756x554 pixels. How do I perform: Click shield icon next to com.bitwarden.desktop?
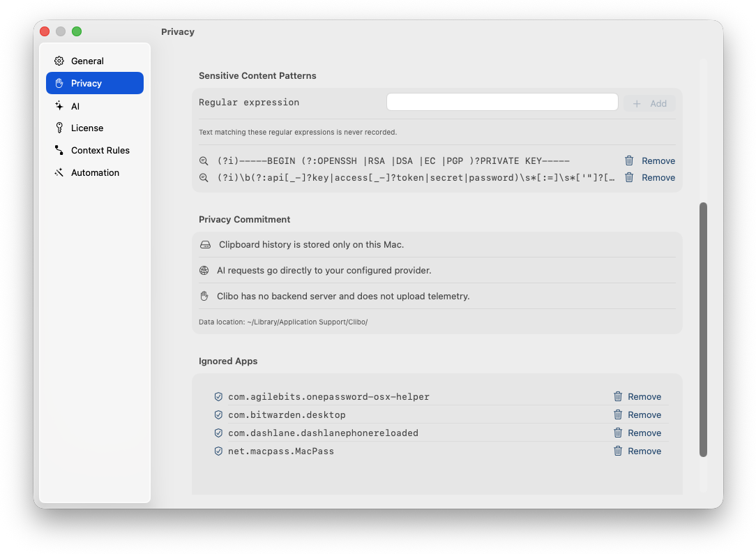coord(218,414)
